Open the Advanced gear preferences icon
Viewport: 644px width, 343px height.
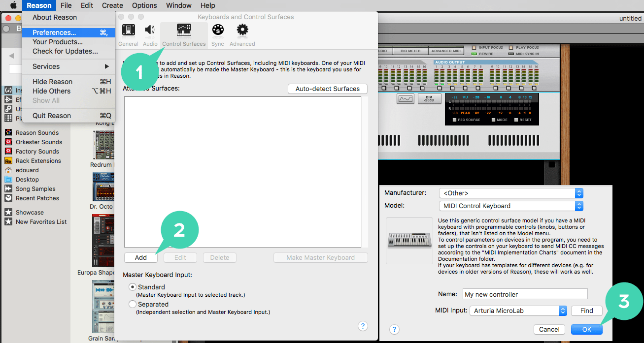point(242,30)
